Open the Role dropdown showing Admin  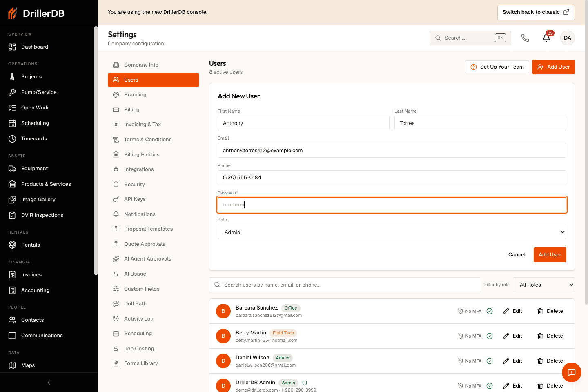(x=392, y=232)
